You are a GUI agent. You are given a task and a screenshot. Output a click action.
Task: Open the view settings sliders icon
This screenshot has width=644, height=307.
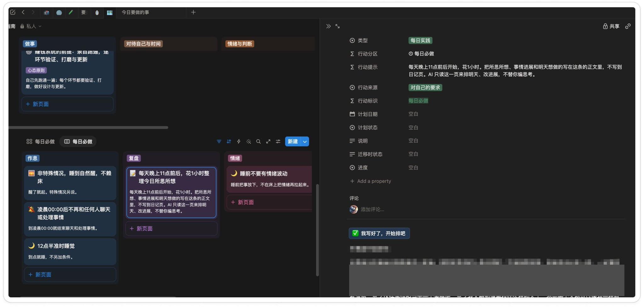pyautogui.click(x=278, y=141)
